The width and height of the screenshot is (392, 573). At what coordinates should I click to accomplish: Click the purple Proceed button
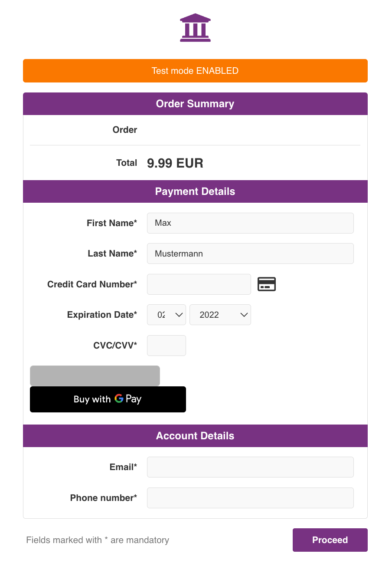(330, 540)
